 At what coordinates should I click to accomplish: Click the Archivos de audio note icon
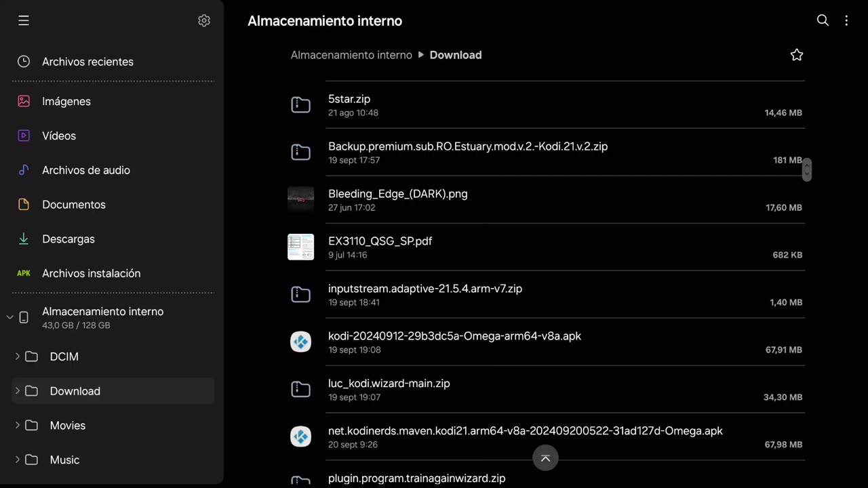pyautogui.click(x=24, y=170)
